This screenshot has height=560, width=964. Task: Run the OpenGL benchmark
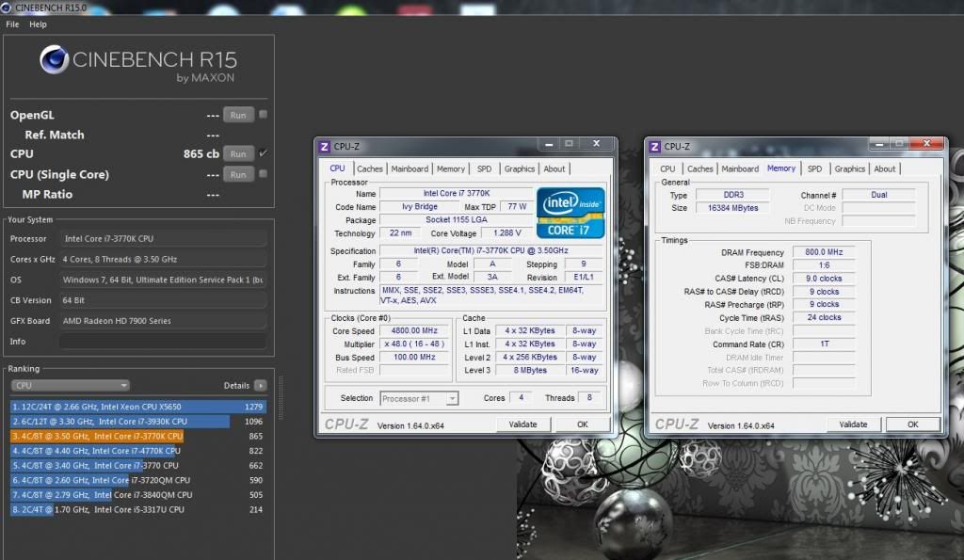tap(238, 115)
